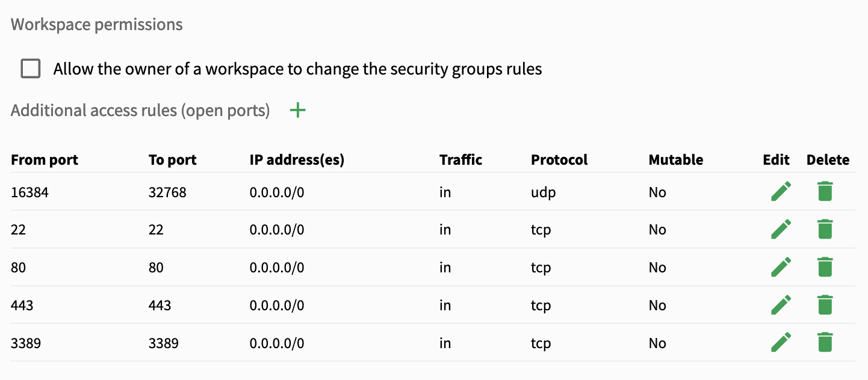Click the Traffic column header
868x380 pixels.
461,160
